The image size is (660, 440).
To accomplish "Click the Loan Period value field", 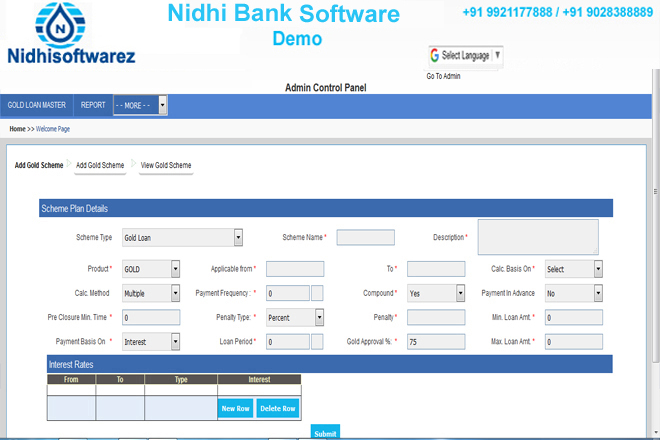I will click(x=288, y=342).
